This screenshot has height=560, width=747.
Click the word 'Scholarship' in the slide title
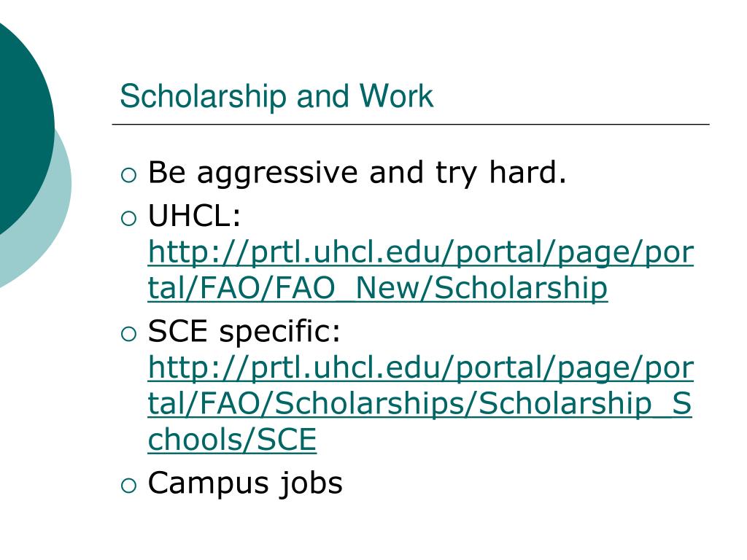204,97
